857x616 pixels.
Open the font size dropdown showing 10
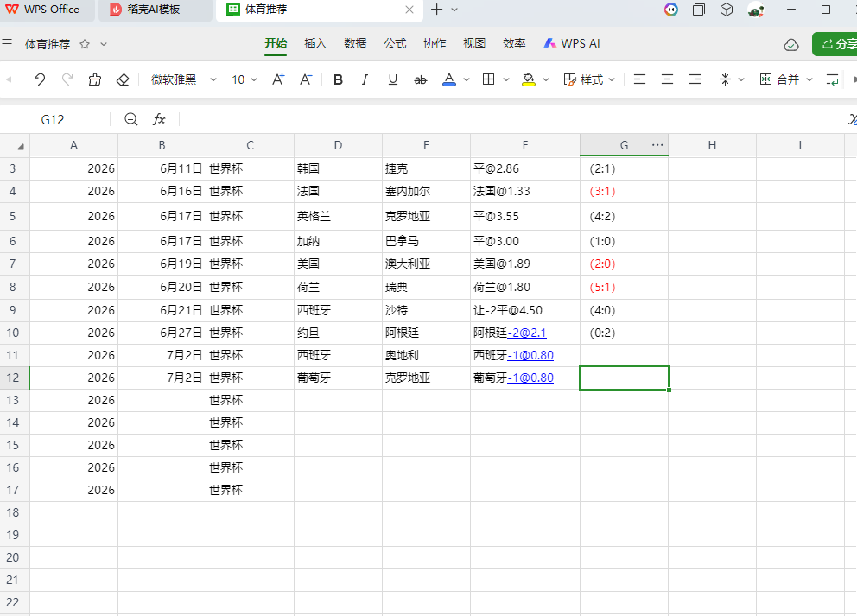244,79
